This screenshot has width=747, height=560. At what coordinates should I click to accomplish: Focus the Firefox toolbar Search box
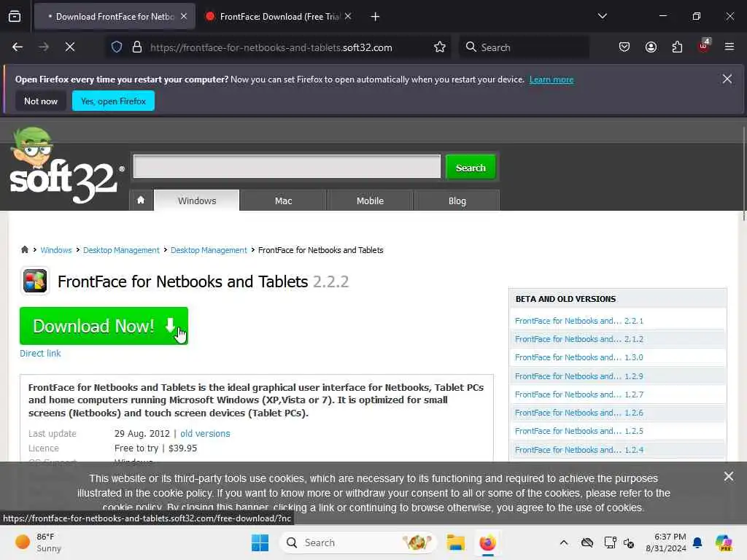524,47
